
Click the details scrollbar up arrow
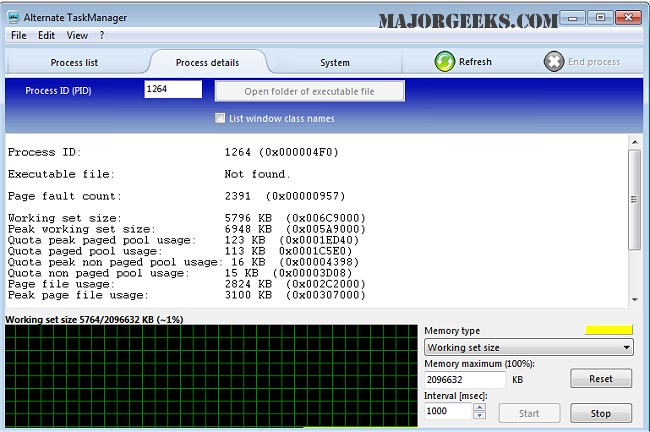click(634, 142)
